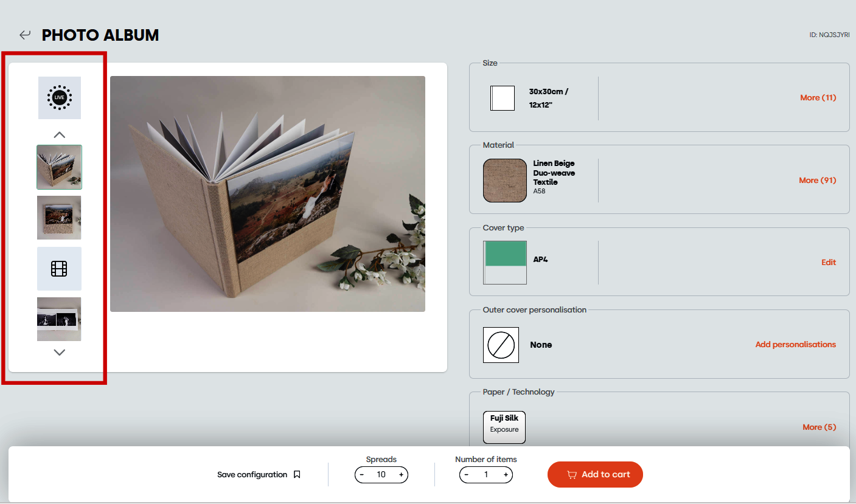Decrease Number of items with minus
This screenshot has width=856, height=504.
coord(467,475)
